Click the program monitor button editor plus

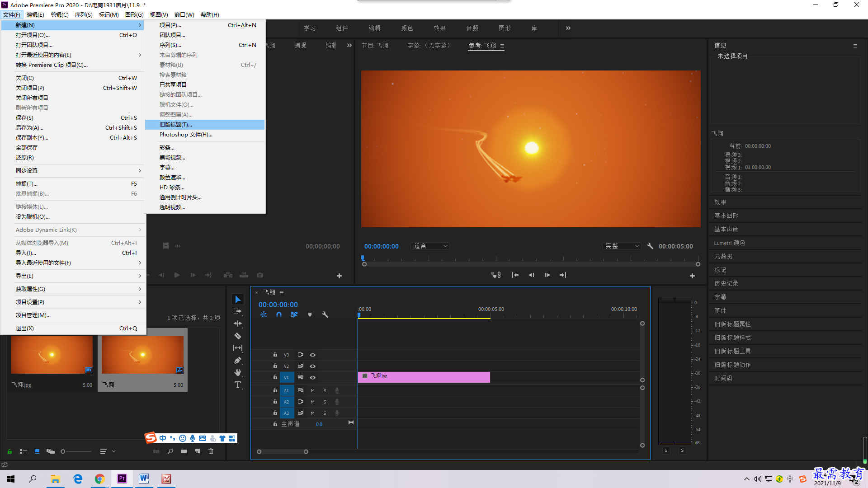click(x=692, y=276)
